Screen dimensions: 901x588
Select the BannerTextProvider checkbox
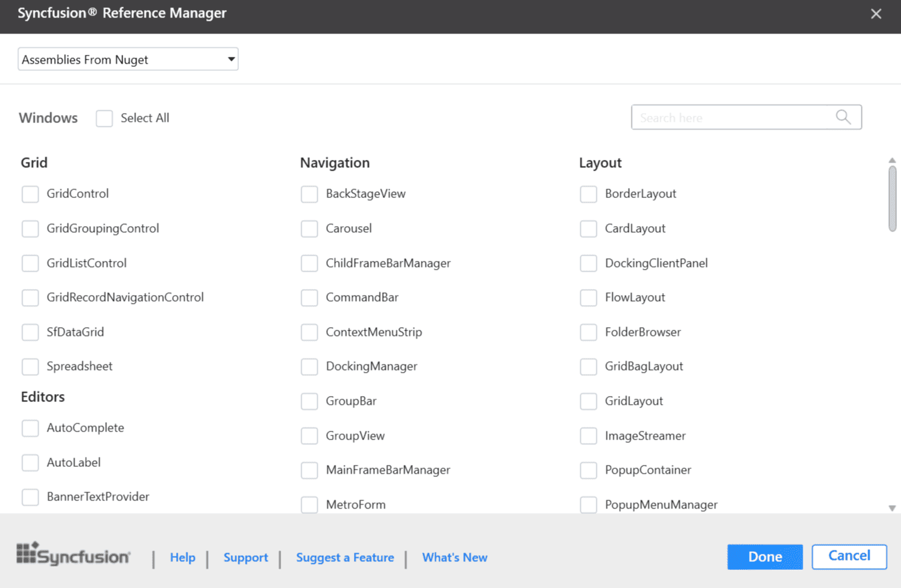click(30, 497)
